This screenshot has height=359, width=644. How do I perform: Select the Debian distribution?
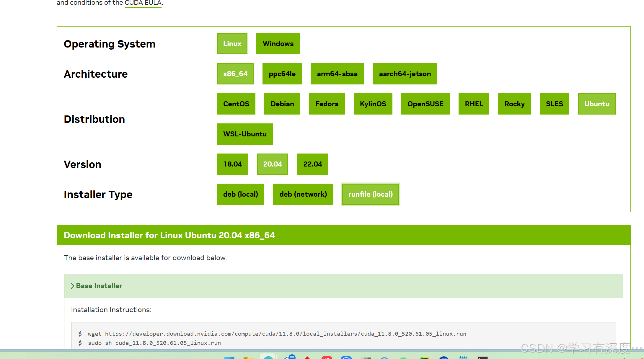[x=282, y=104]
